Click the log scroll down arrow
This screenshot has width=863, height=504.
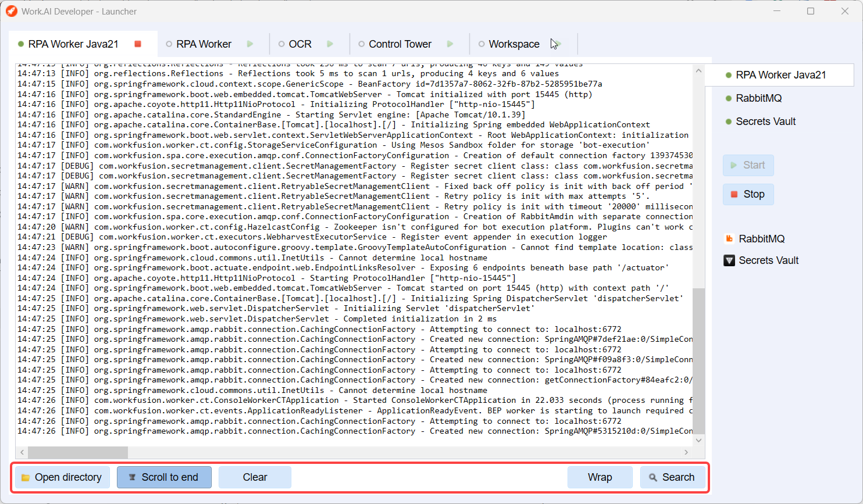[698, 440]
